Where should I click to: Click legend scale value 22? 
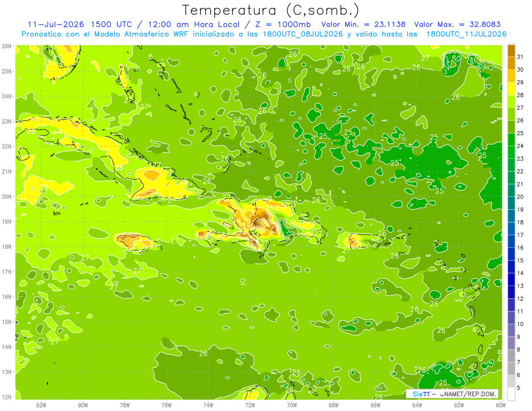520,172
